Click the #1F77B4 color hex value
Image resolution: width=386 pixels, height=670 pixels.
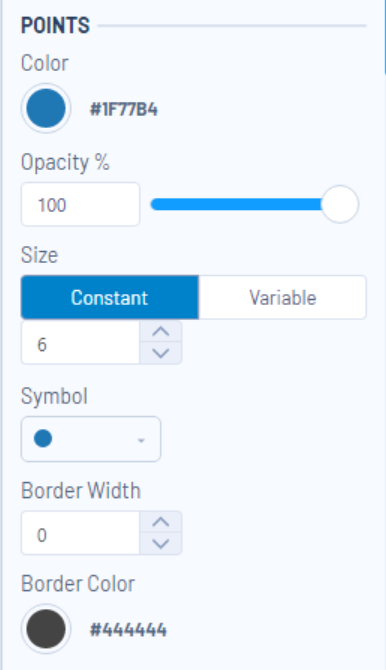[x=124, y=109]
